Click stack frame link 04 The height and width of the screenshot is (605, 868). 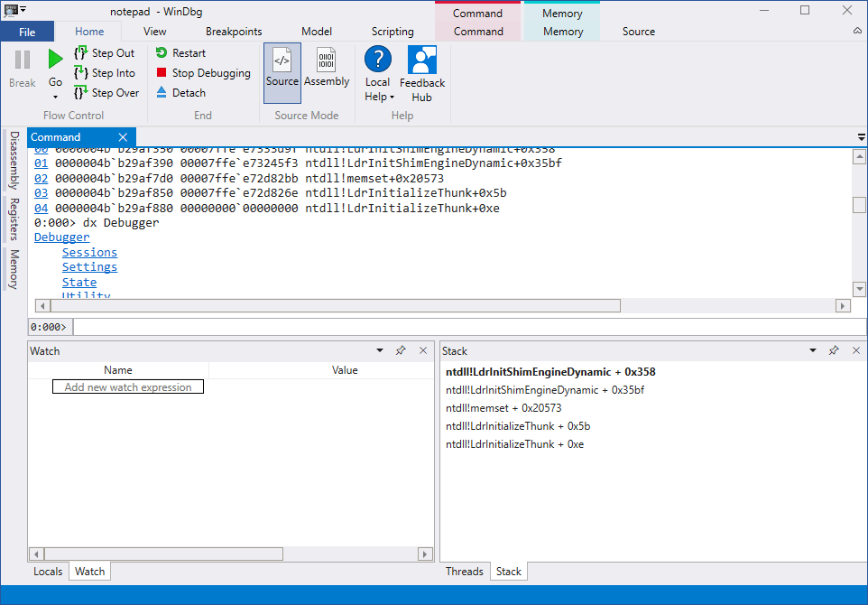click(x=41, y=209)
